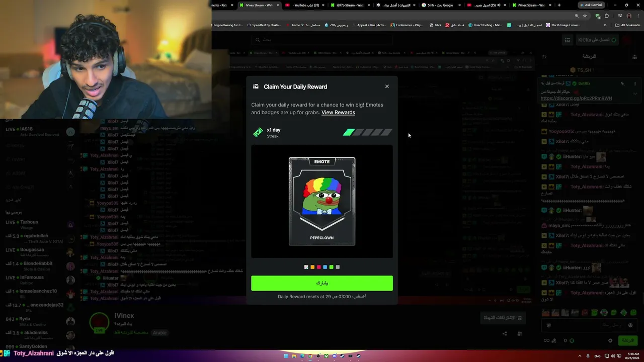Click the get KICKs button
The height and width of the screenshot is (362, 644).
tap(598, 40)
